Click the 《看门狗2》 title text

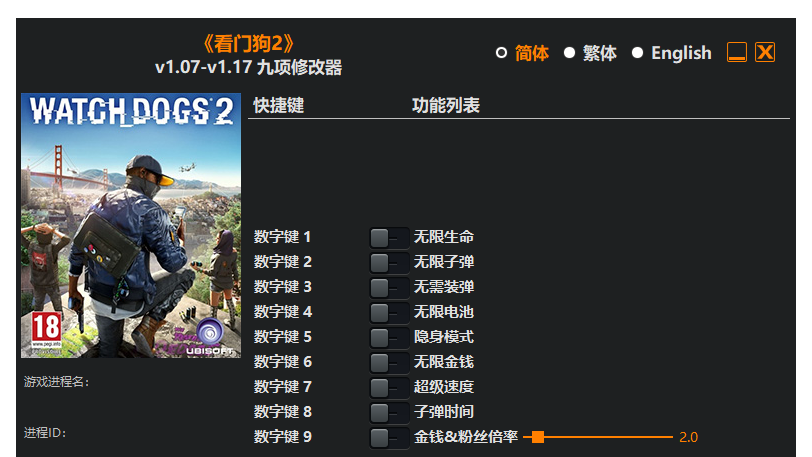click(x=249, y=44)
